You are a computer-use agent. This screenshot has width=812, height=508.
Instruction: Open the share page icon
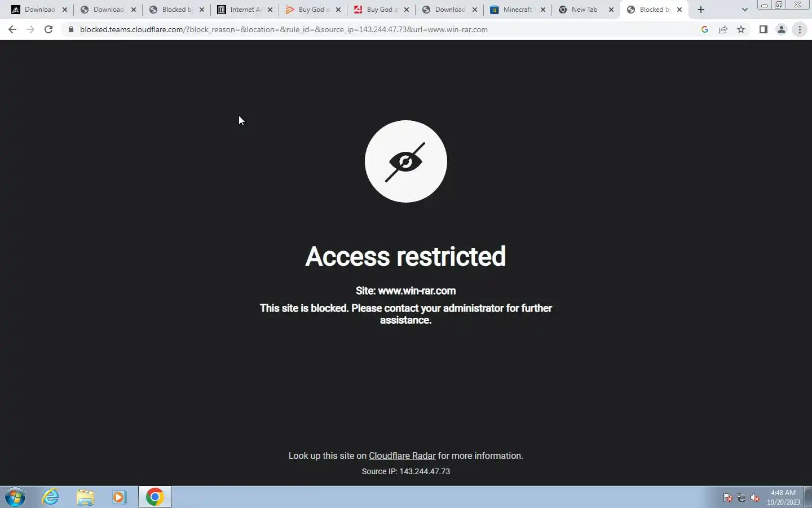tap(723, 29)
